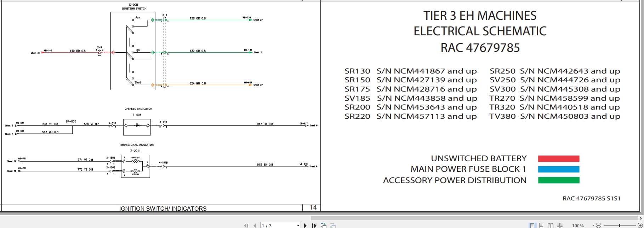Select two-page facing view mode

[551, 226]
